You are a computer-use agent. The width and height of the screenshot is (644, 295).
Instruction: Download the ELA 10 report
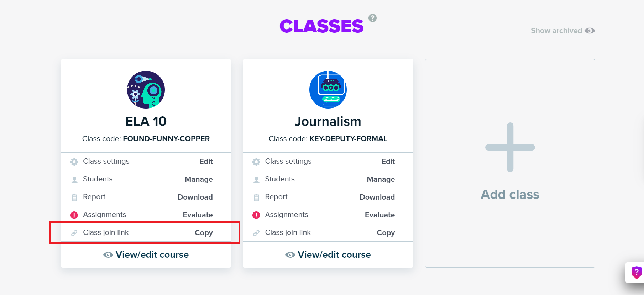(x=195, y=197)
